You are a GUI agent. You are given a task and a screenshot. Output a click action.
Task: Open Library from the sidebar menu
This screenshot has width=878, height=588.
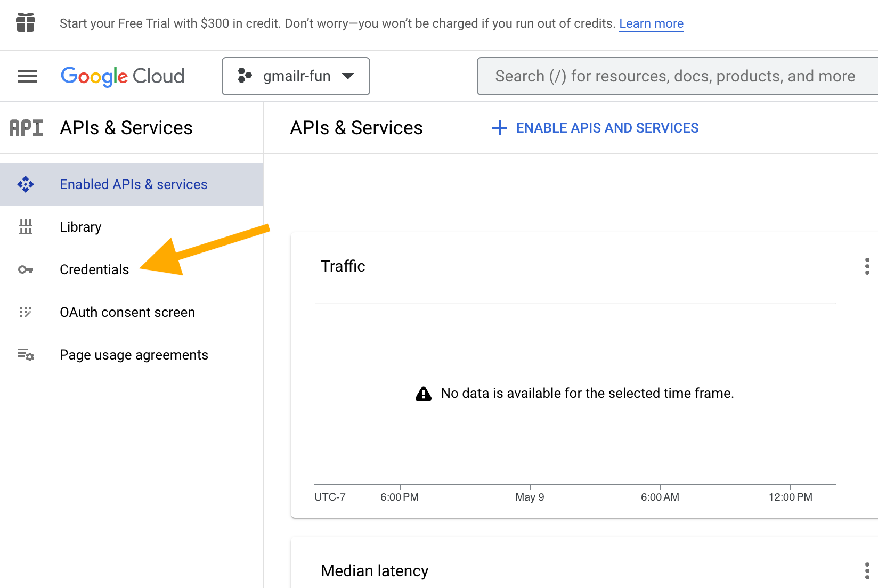tap(80, 227)
